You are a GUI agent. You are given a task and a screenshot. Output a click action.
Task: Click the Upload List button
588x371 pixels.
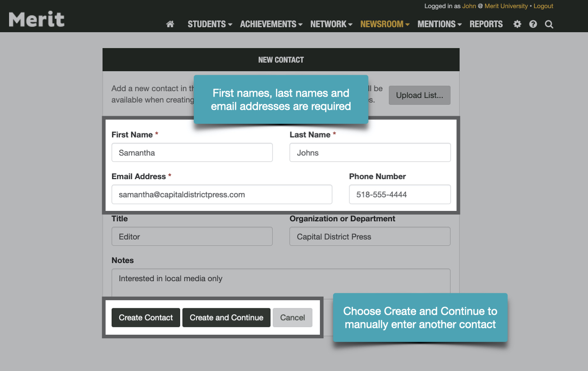(419, 95)
